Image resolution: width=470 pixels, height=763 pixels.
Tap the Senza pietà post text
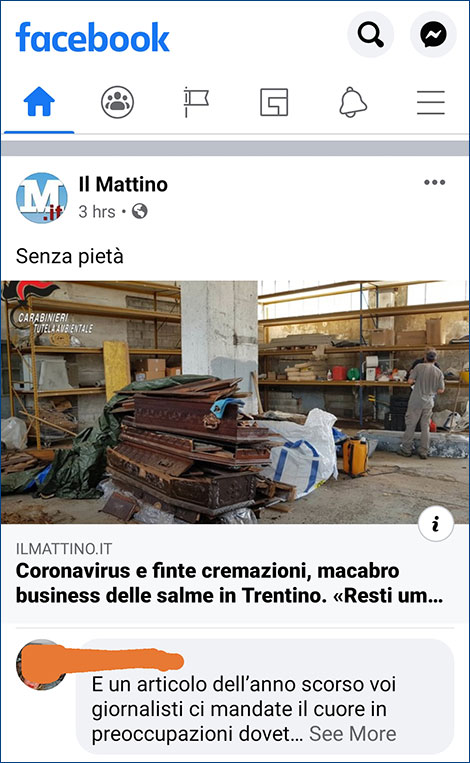tap(70, 256)
